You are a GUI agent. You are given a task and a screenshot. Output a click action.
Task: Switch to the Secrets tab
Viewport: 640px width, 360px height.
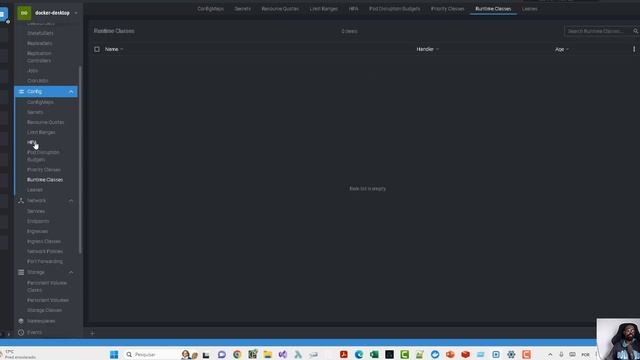tap(242, 9)
